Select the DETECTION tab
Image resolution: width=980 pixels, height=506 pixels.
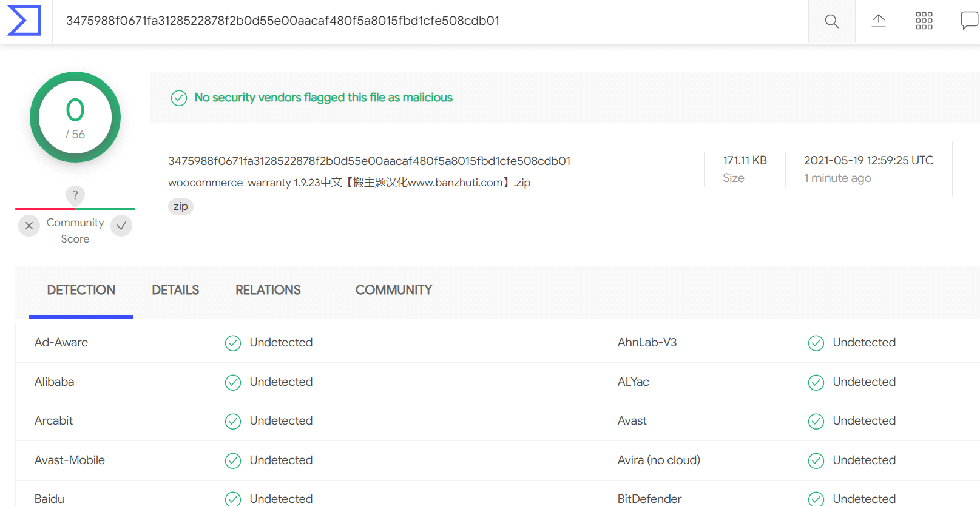pyautogui.click(x=81, y=290)
